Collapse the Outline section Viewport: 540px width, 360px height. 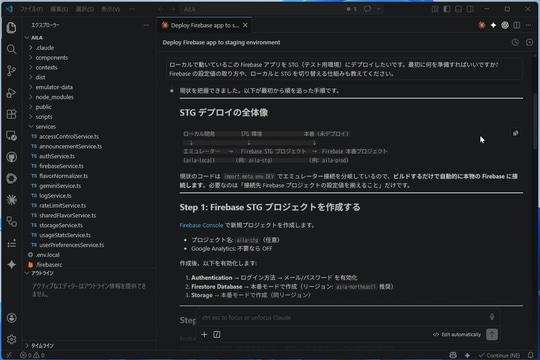42,273
